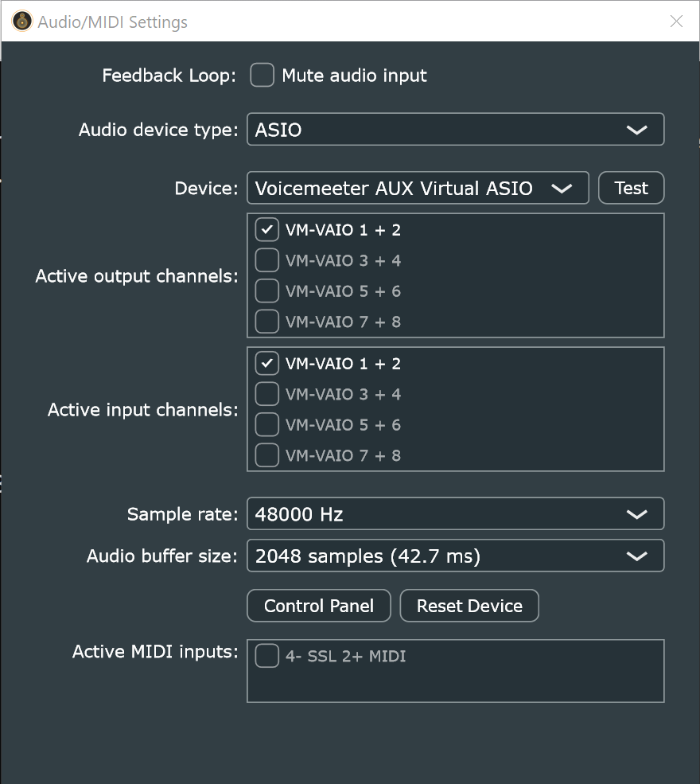Enable output channel VM-VAIO 7 + 8

point(266,322)
